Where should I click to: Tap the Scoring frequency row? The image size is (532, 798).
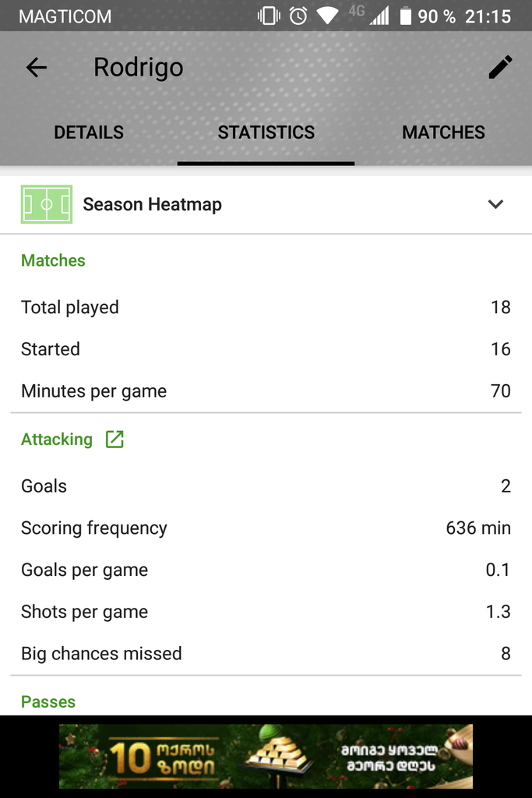pyautogui.click(x=266, y=528)
